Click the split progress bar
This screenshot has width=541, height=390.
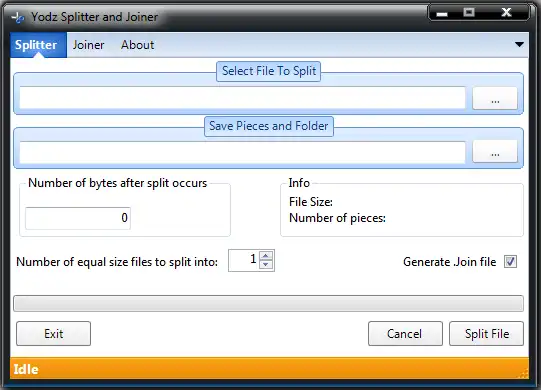268,303
